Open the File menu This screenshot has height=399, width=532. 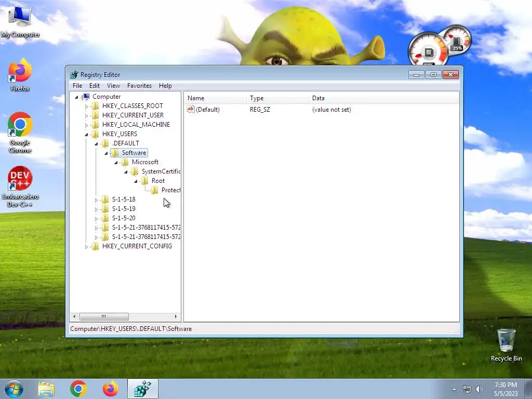click(77, 86)
